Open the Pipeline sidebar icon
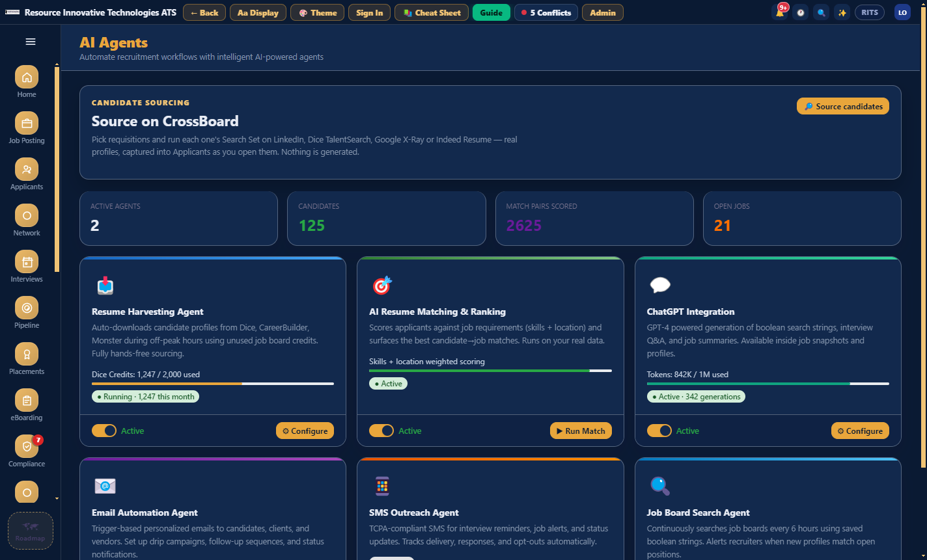The height and width of the screenshot is (560, 927). [27, 308]
